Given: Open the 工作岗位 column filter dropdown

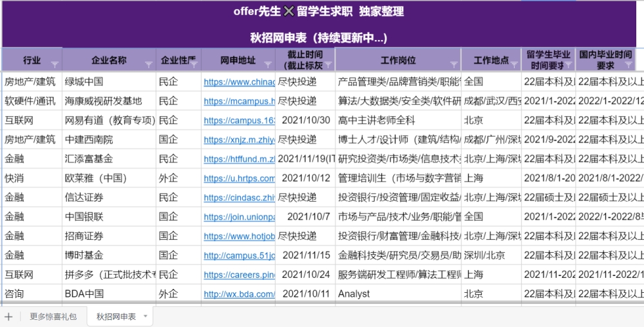Looking at the screenshot, I should click(454, 64).
